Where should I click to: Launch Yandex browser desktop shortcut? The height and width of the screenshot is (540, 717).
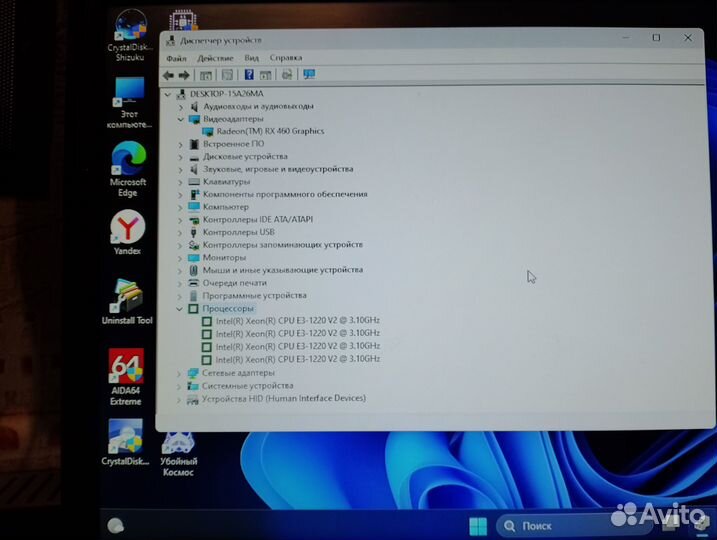coord(128,232)
